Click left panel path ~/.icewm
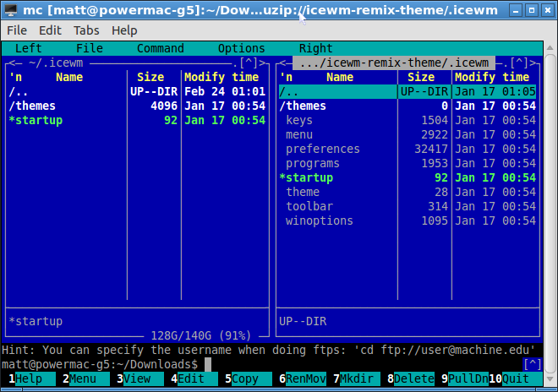Viewport: 558px width, 392px height. [56, 63]
